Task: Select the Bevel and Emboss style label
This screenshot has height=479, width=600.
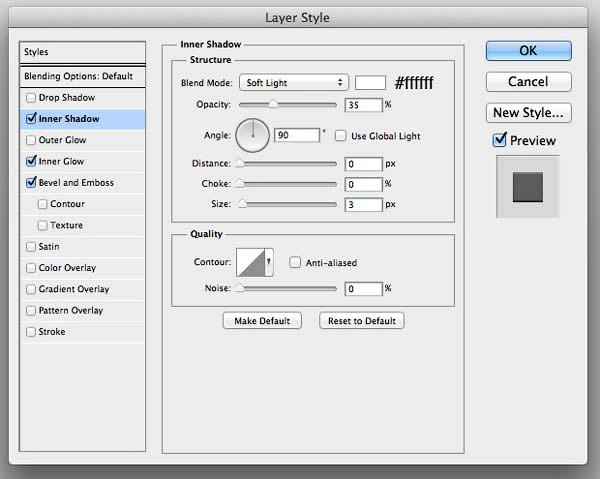Action: [76, 182]
